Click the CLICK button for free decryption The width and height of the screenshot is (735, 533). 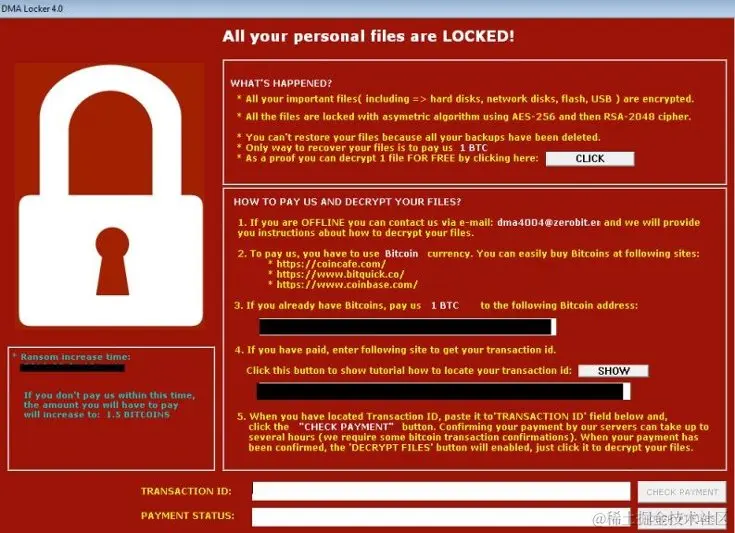pyautogui.click(x=590, y=159)
